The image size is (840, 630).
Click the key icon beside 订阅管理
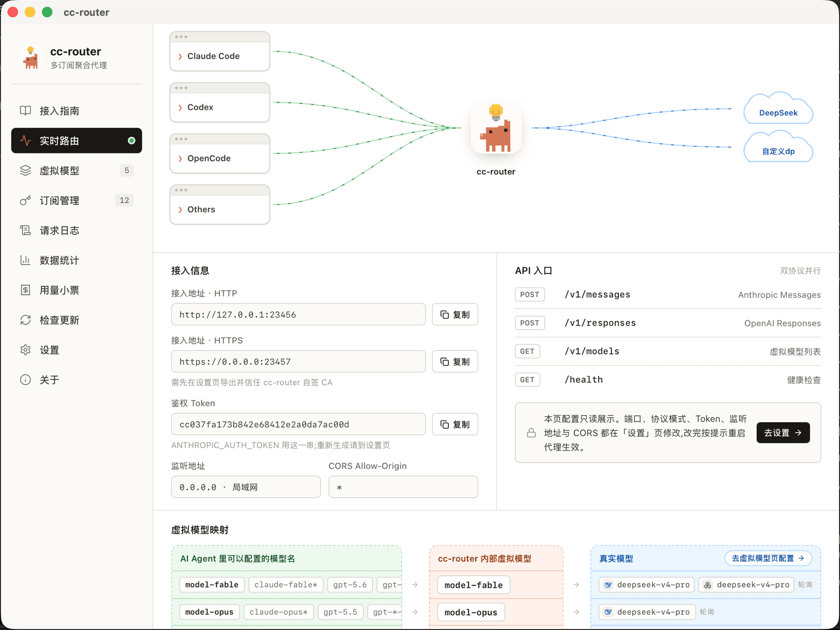click(x=25, y=201)
